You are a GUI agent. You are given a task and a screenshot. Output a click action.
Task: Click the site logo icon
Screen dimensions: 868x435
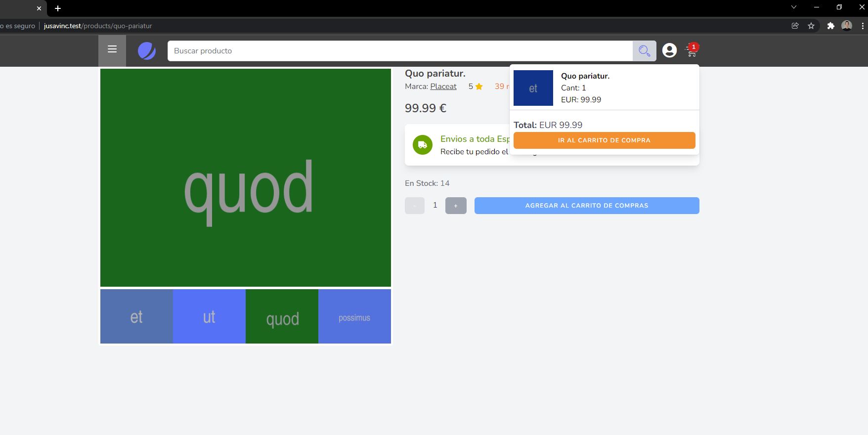147,51
